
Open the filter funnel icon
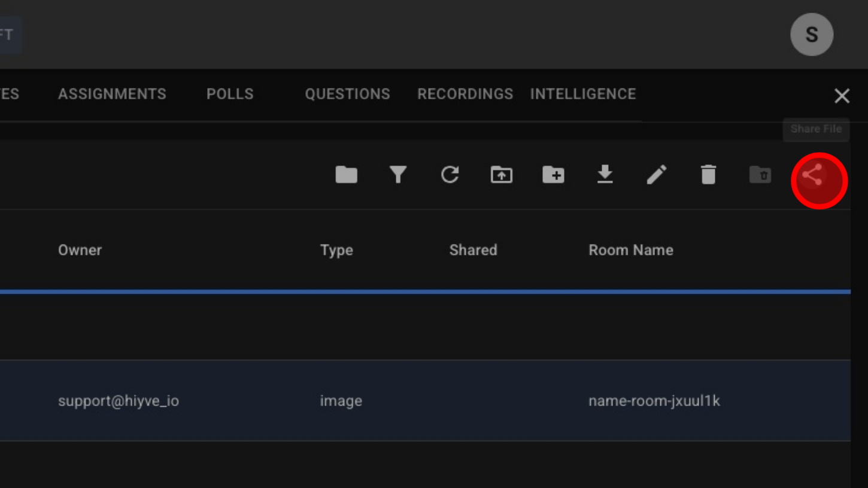pos(398,175)
